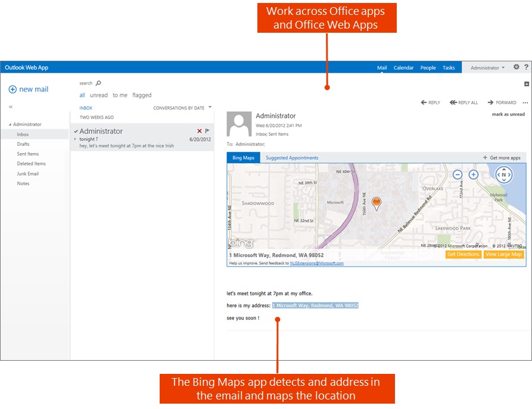Viewport: 532px width, 409px height.
Task: Compose a message with new mail
Action: [29, 89]
